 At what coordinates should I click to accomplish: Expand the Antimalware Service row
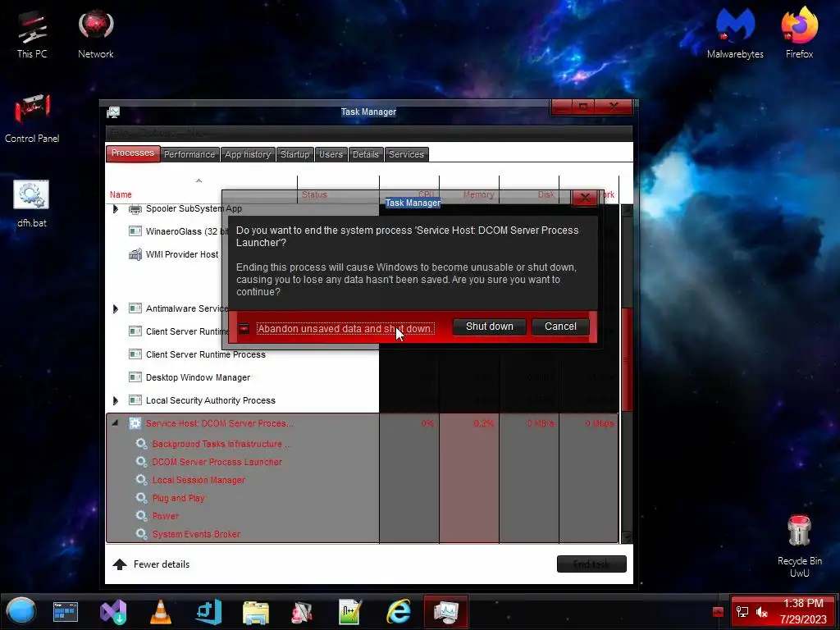click(115, 308)
